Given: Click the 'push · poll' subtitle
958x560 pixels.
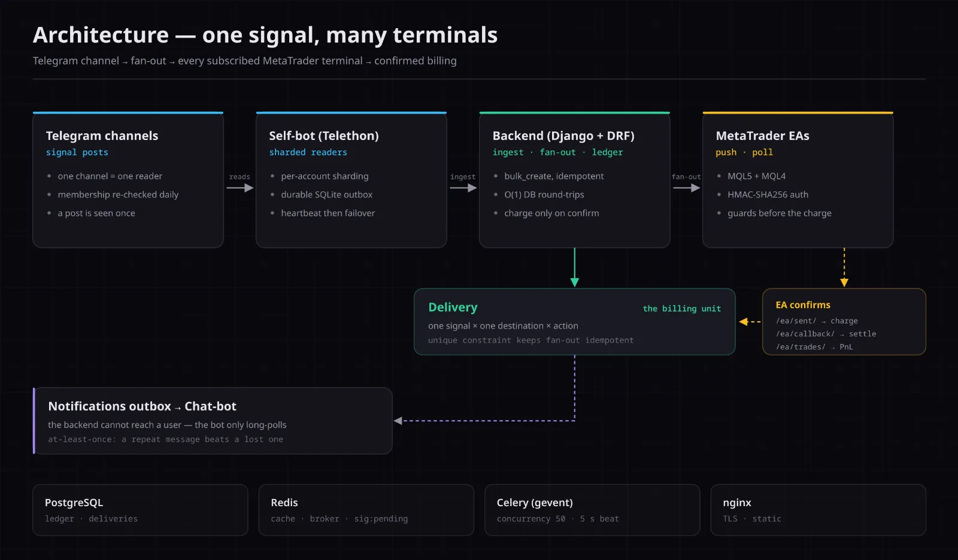Looking at the screenshot, I should coord(744,153).
